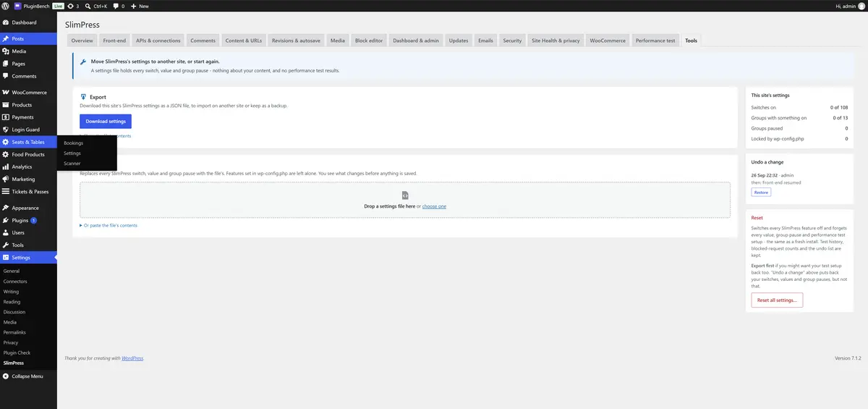
Task: Click the Payments dollar icon
Action: click(6, 117)
